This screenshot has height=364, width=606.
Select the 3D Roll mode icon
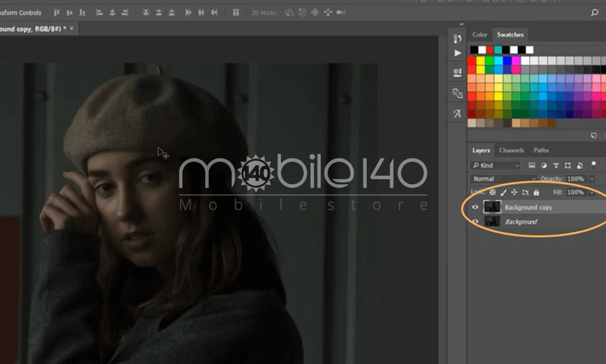pyautogui.click(x=302, y=13)
